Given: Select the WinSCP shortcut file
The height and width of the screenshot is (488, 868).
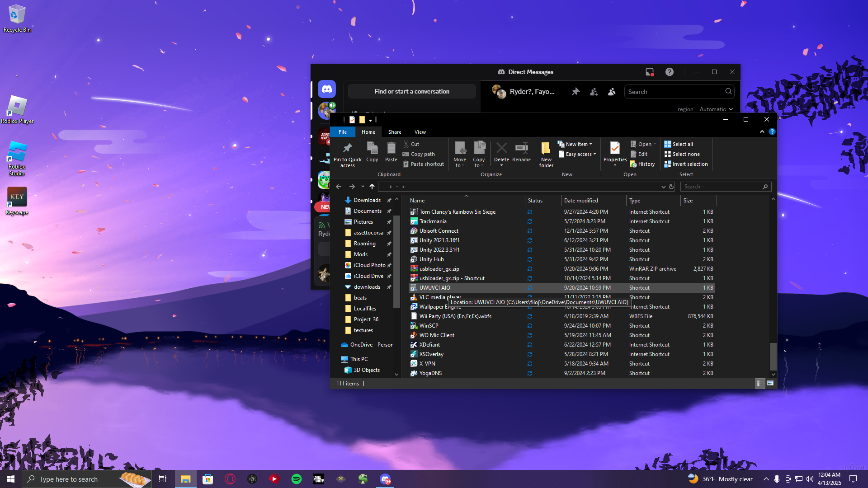Looking at the screenshot, I should point(561,326).
